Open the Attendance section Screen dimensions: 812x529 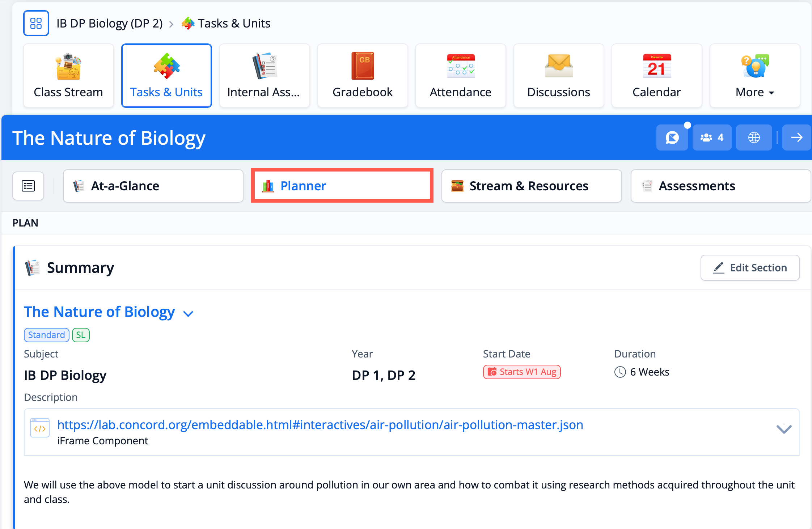tap(460, 76)
